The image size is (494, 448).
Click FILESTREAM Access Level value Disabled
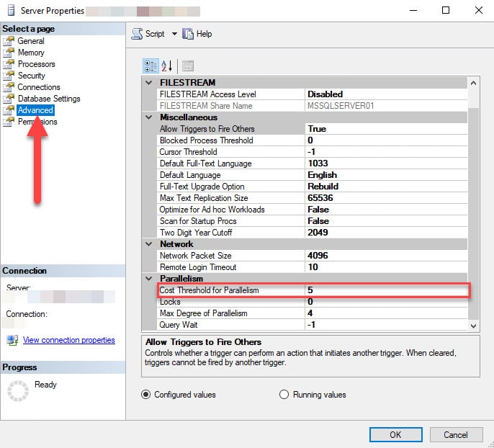(386, 94)
